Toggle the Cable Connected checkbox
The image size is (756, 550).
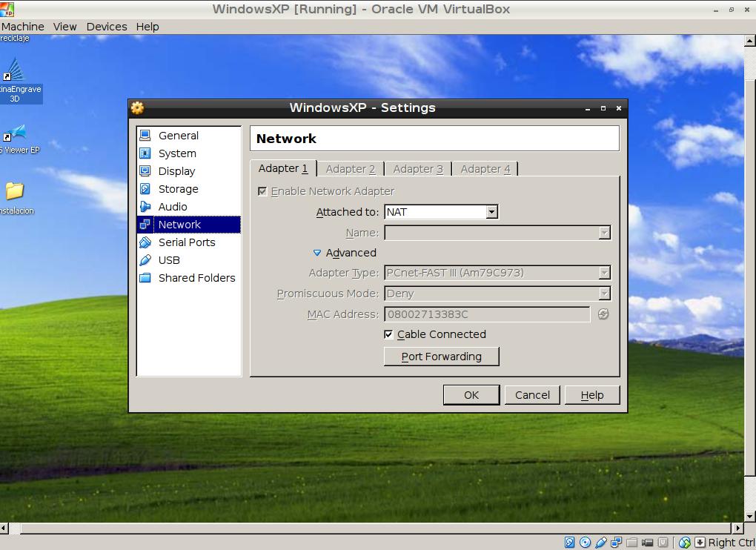pos(388,334)
